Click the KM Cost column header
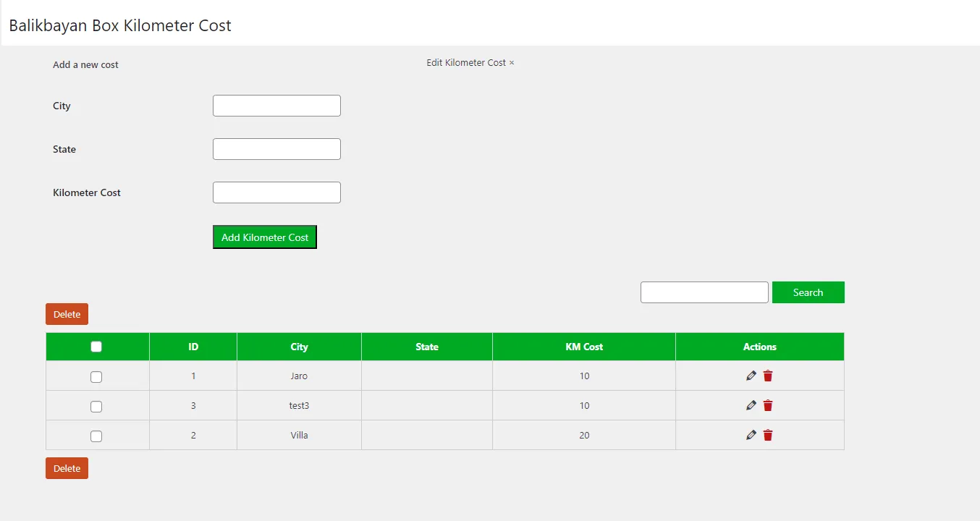This screenshot has height=521, width=980. pyautogui.click(x=583, y=347)
